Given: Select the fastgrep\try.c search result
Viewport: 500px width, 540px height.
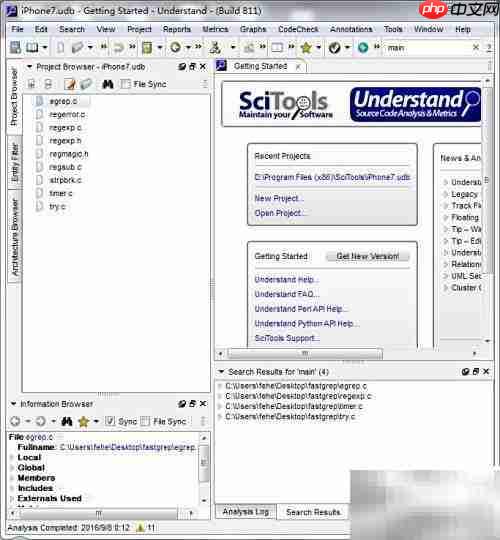Looking at the screenshot, I should click(290, 417).
